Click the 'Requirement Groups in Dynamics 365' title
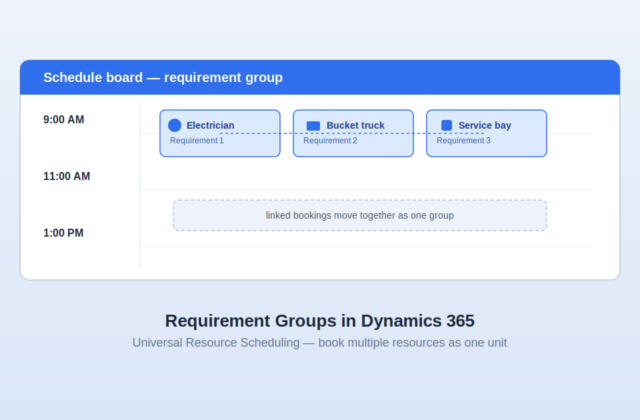This screenshot has height=420, width=640. coord(320,321)
